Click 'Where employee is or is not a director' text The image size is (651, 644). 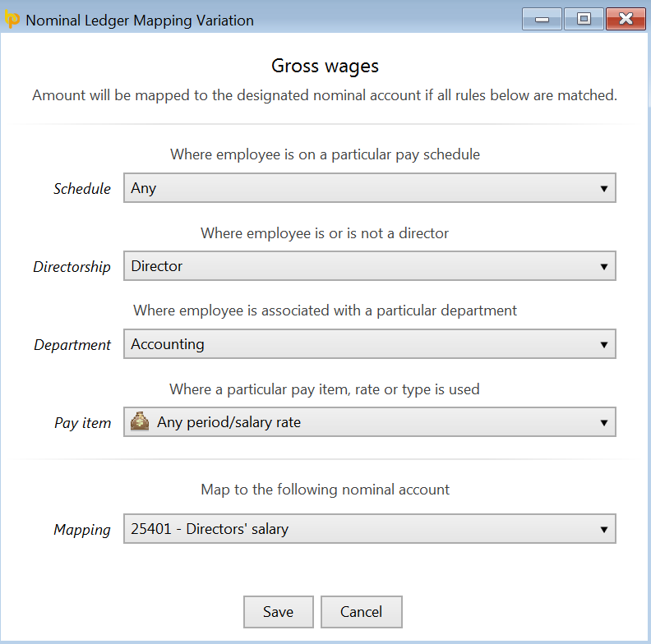tap(325, 233)
